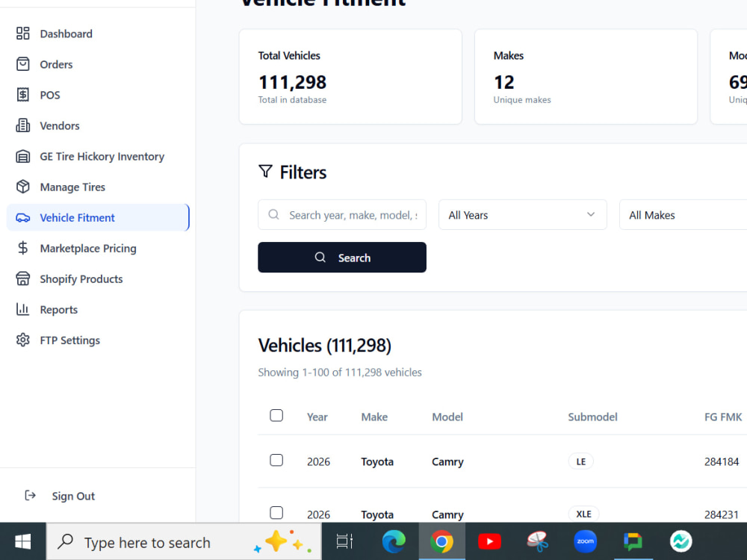Click the Total Vehicles stat card
This screenshot has height=560, width=747.
pos(350,77)
